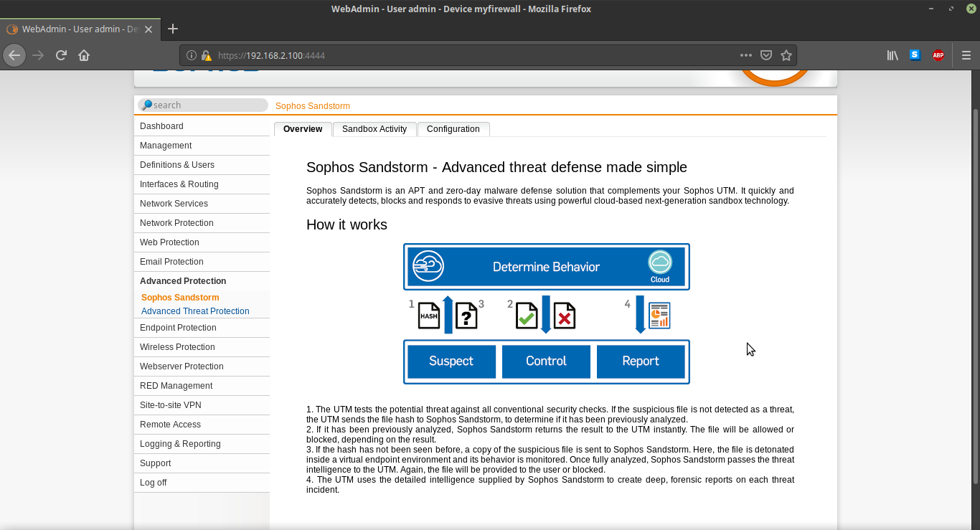Reload the current page
980x530 pixels.
pos(61,55)
